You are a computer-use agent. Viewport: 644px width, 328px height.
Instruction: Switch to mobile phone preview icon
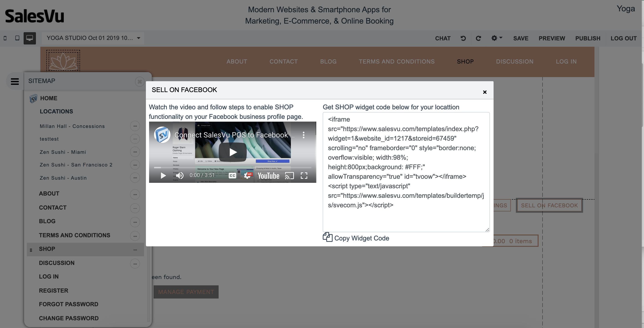coord(5,38)
